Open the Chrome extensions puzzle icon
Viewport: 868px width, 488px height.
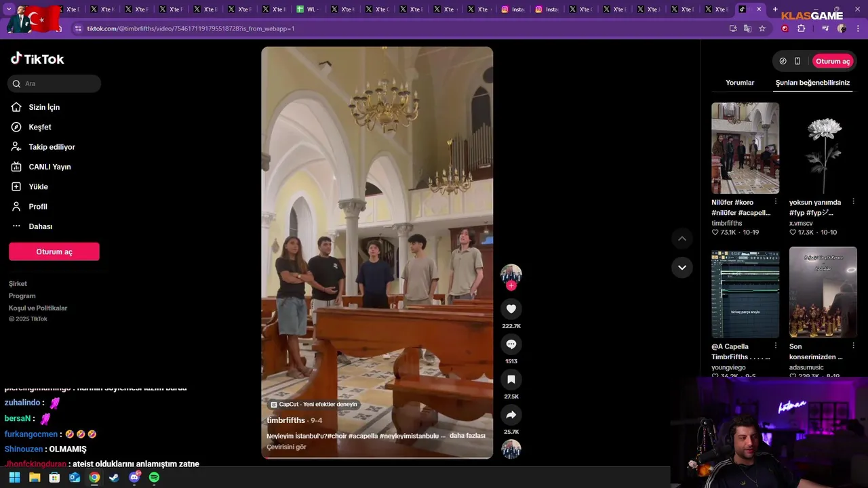click(802, 28)
